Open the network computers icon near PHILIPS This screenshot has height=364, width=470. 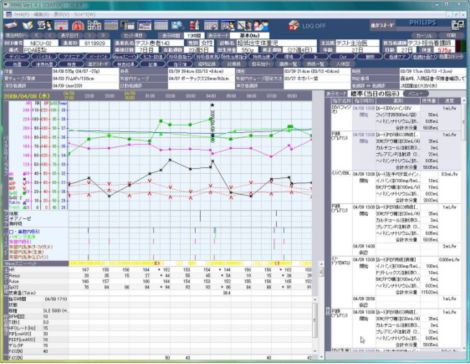tap(458, 25)
